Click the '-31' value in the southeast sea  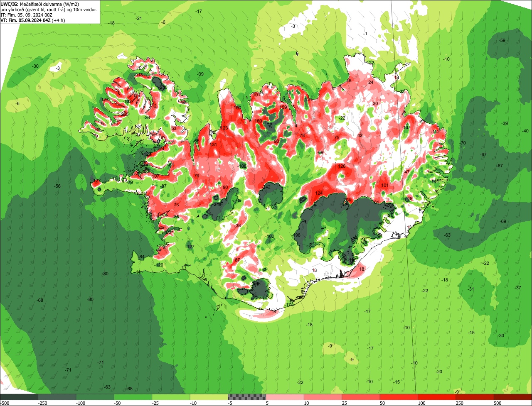[x=470, y=289]
